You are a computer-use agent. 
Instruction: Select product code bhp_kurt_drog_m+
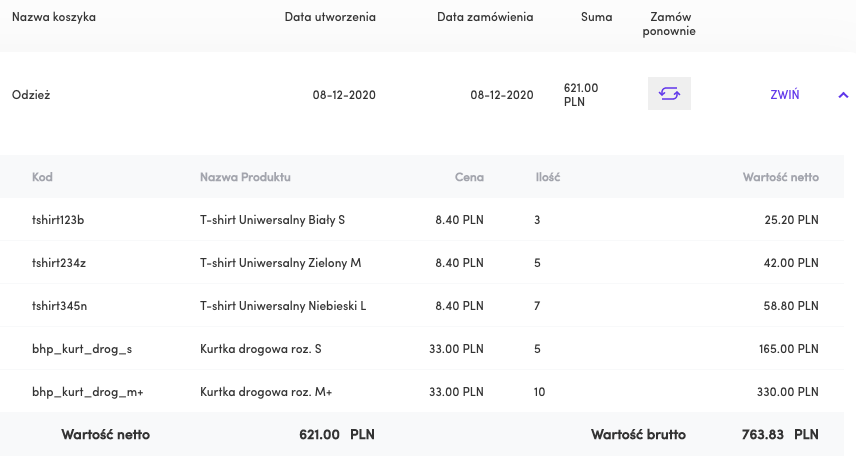[87, 392]
